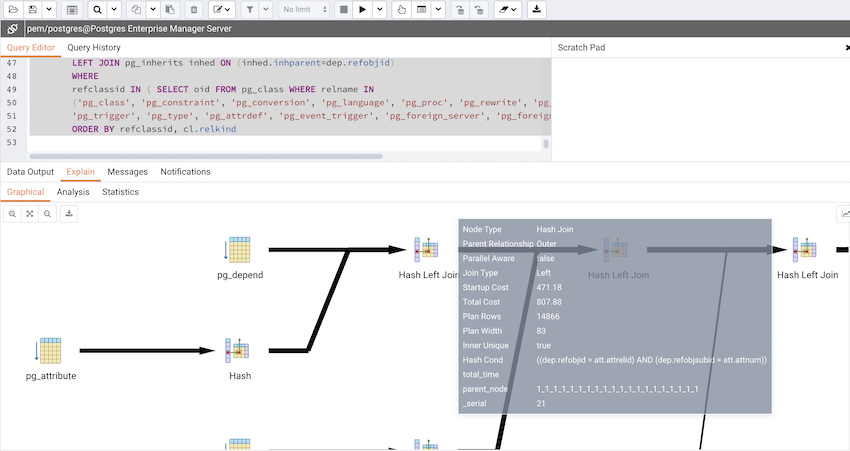The width and height of the screenshot is (850, 451).
Task: Click the plan statistics chart button
Action: (844, 214)
